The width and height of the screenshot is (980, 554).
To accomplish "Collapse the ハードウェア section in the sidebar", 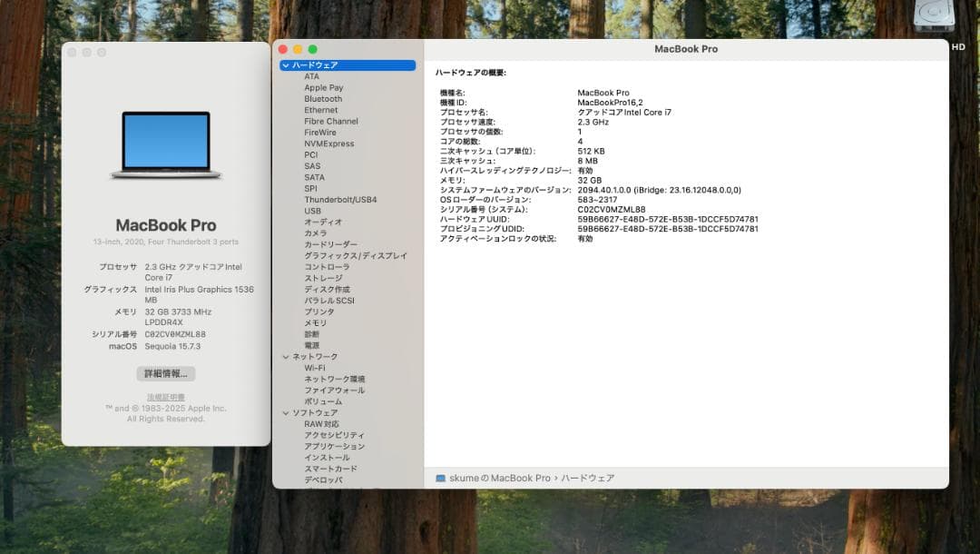I will point(286,64).
